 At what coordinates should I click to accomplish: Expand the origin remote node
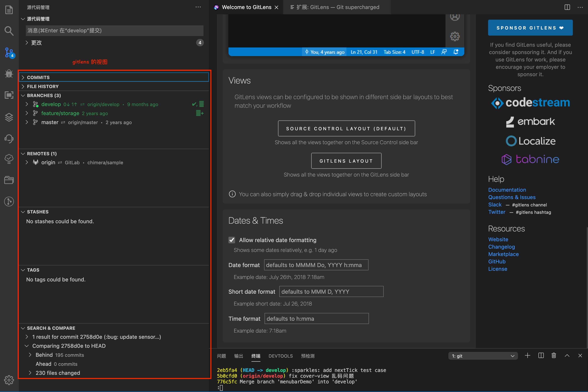[27, 162]
